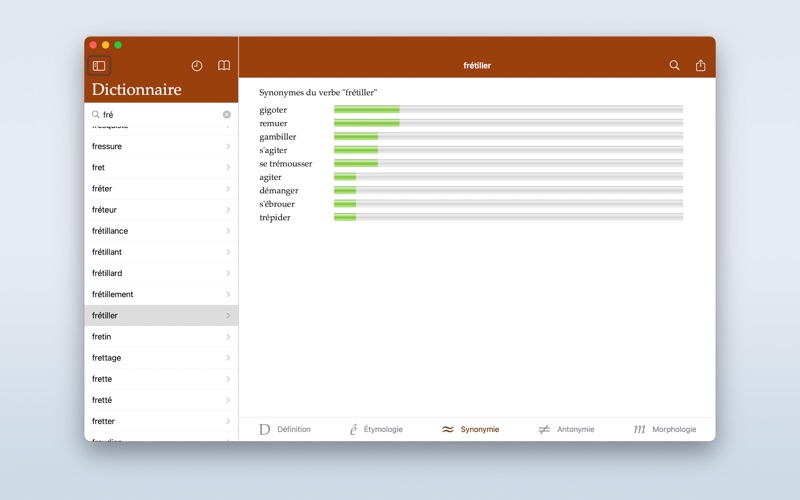Click the magnifier icon in search field

coord(95,114)
